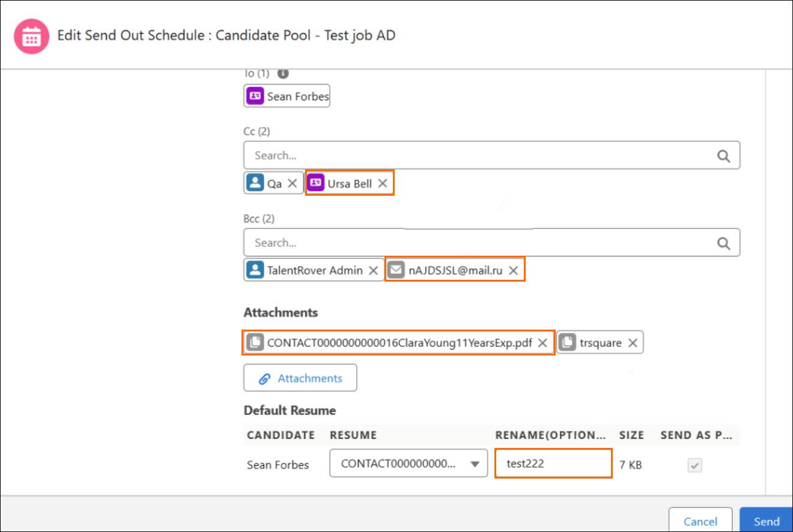
Task: Open the Resume dropdown for Sean Forbes
Action: point(409,464)
